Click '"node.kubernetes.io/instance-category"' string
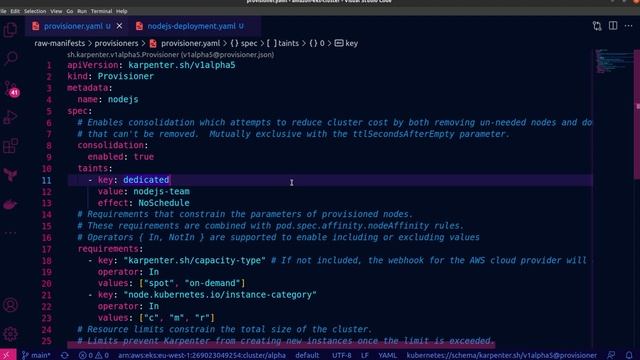 click(220, 294)
